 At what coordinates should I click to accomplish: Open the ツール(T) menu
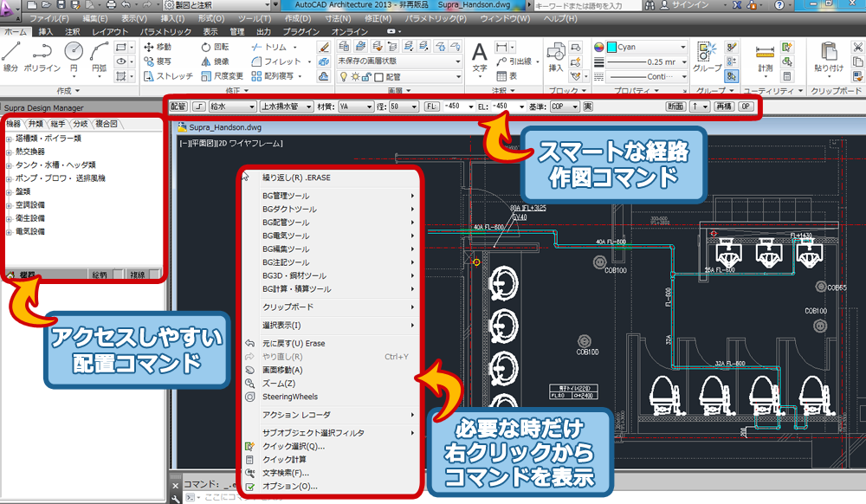point(254,18)
